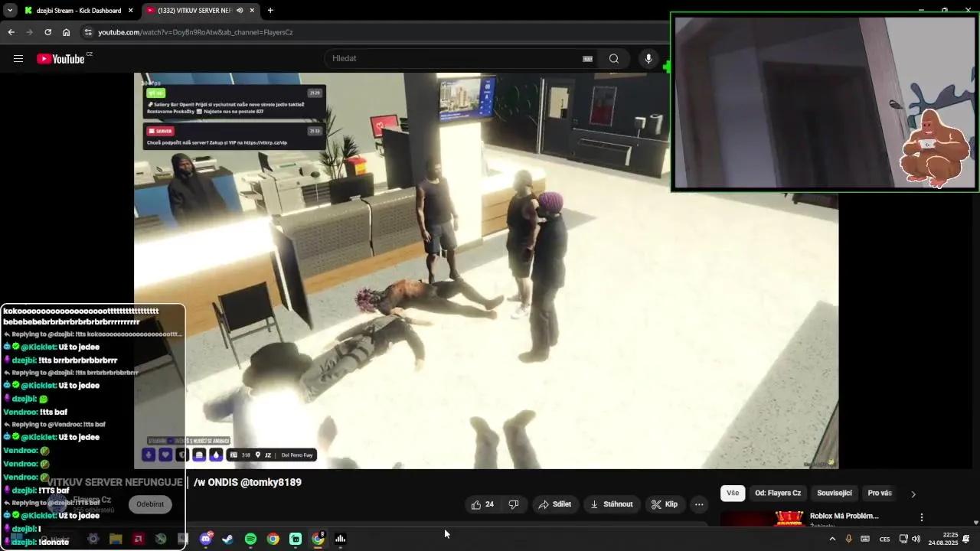Open options menu for Roblox Má Problém video
This screenshot has height=551, width=980.
pos(922,517)
